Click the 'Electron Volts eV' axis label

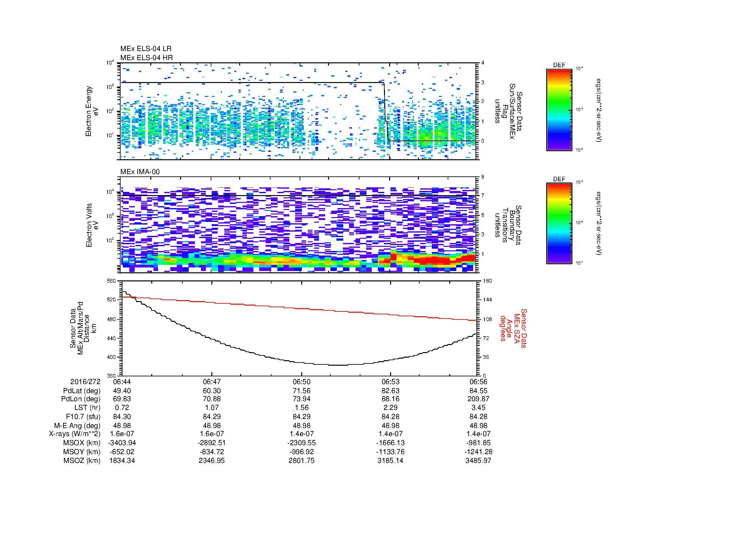tap(92, 225)
